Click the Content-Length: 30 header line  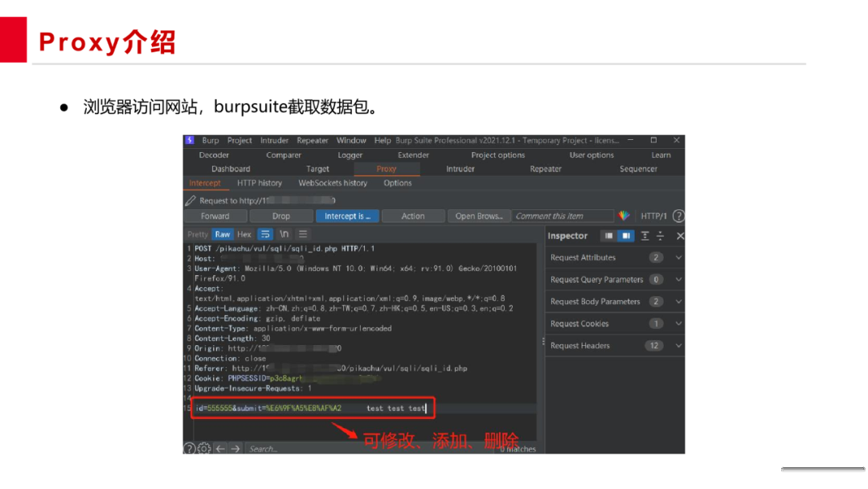[232, 339]
